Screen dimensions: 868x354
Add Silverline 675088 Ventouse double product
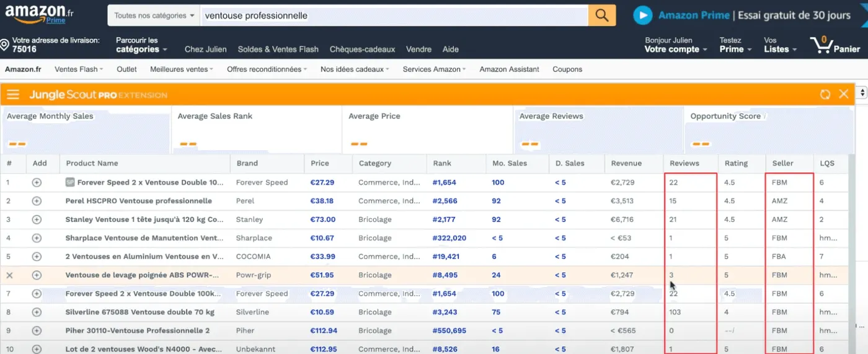(37, 312)
